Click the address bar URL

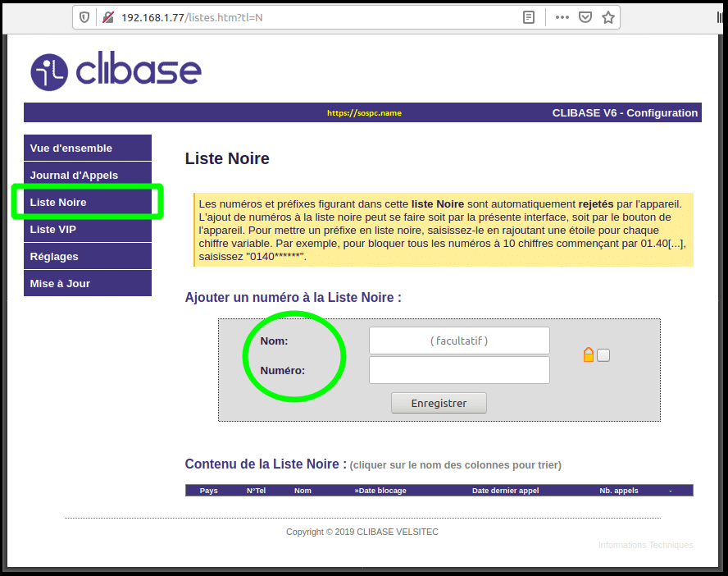pos(192,18)
